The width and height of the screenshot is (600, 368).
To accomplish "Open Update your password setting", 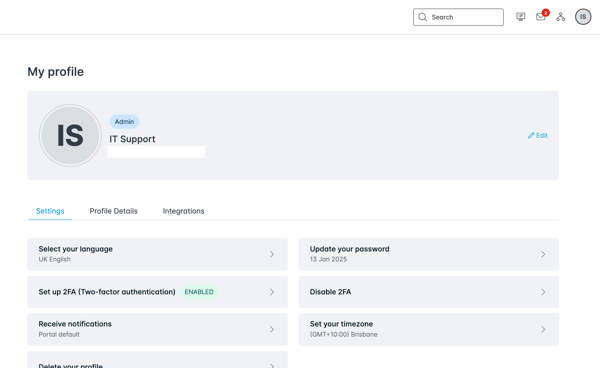I will click(429, 254).
